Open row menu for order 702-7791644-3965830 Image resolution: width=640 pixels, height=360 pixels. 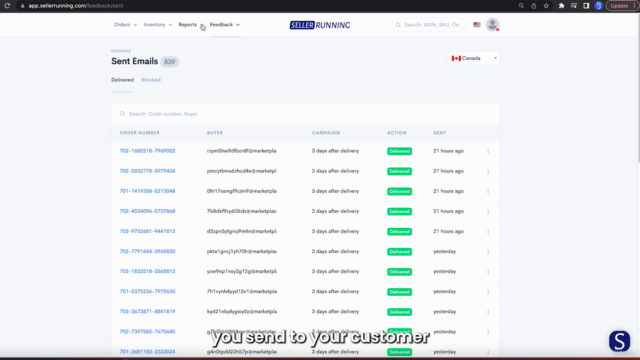tap(488, 252)
